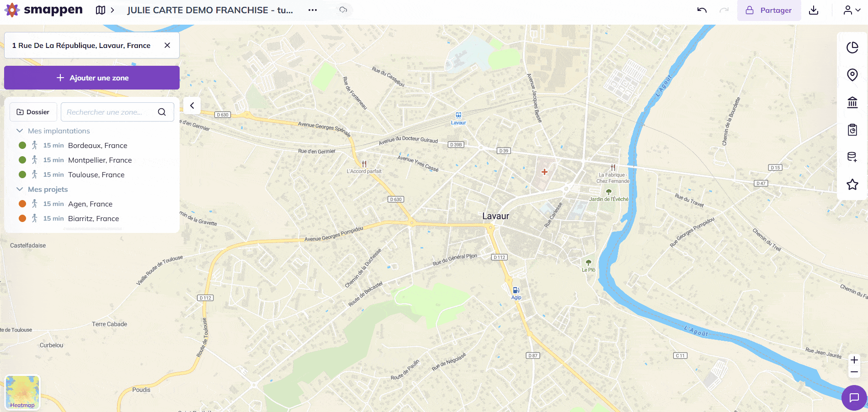
Task: Toggle the Heatmap layer thumbnail
Action: (22, 392)
